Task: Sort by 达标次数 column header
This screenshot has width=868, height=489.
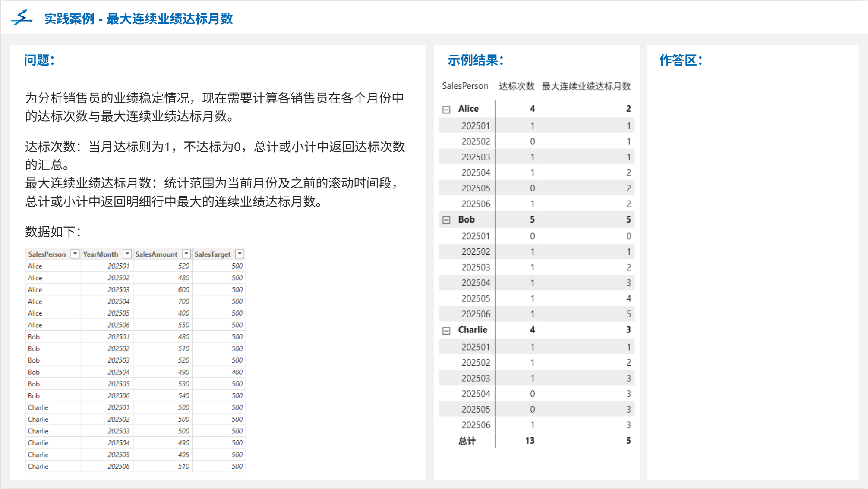Action: 516,86
